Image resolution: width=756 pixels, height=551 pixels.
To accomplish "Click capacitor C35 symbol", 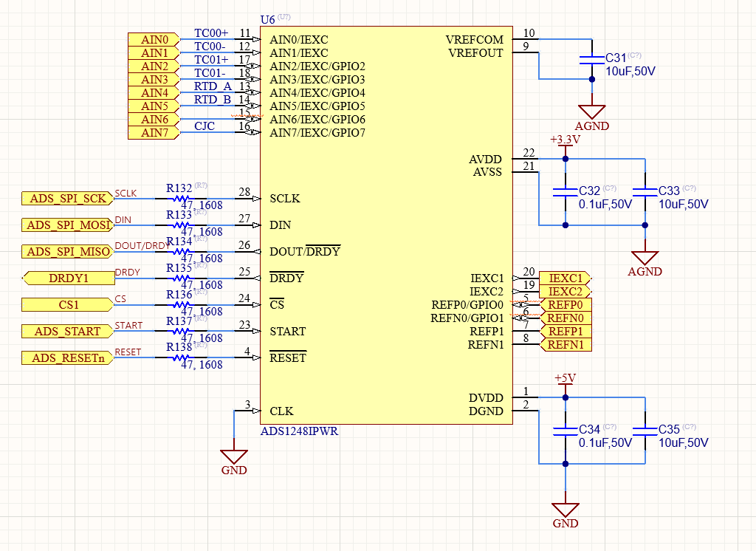I will [x=645, y=431].
